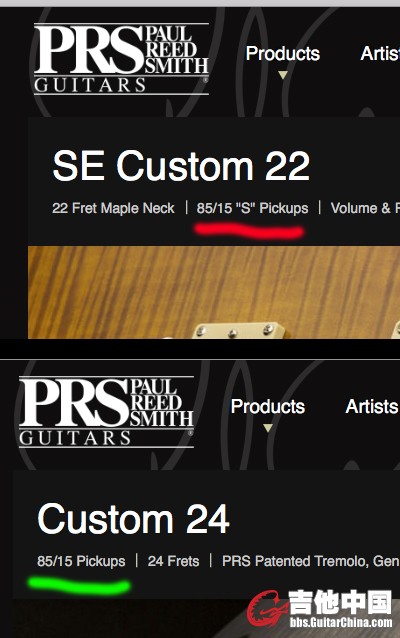Select the 24 Frets spec
Screen dimensions: 400x638
pos(173,561)
